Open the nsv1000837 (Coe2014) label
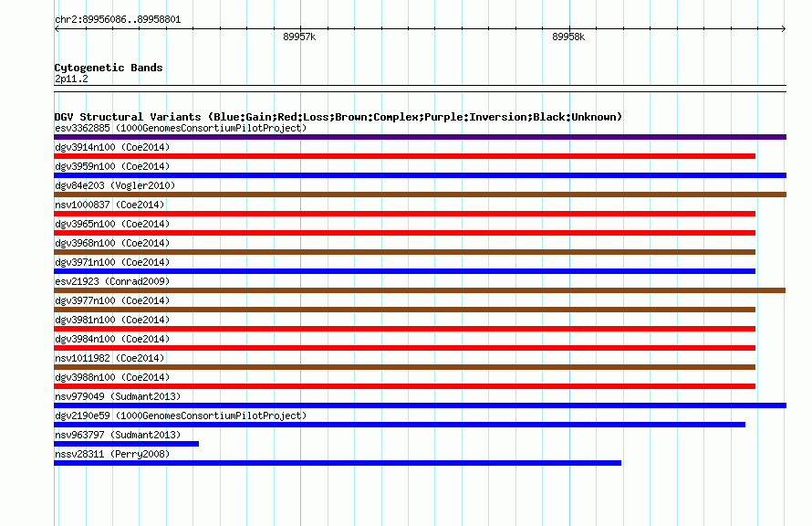The image size is (812, 526). (109, 205)
